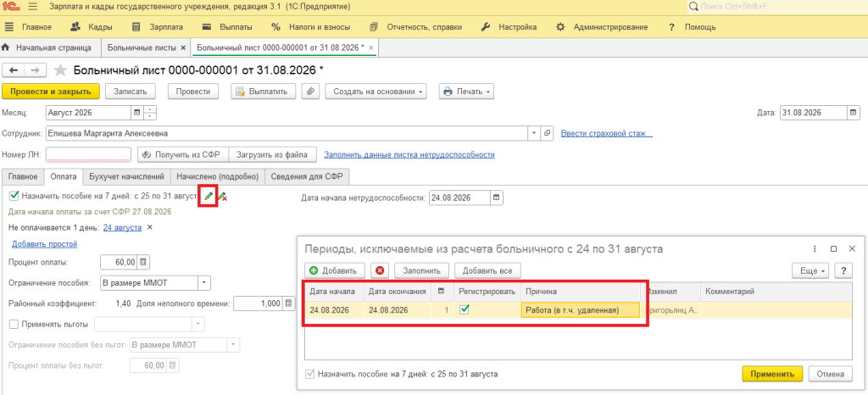Switch to Начальная страница tab

pos(47,47)
